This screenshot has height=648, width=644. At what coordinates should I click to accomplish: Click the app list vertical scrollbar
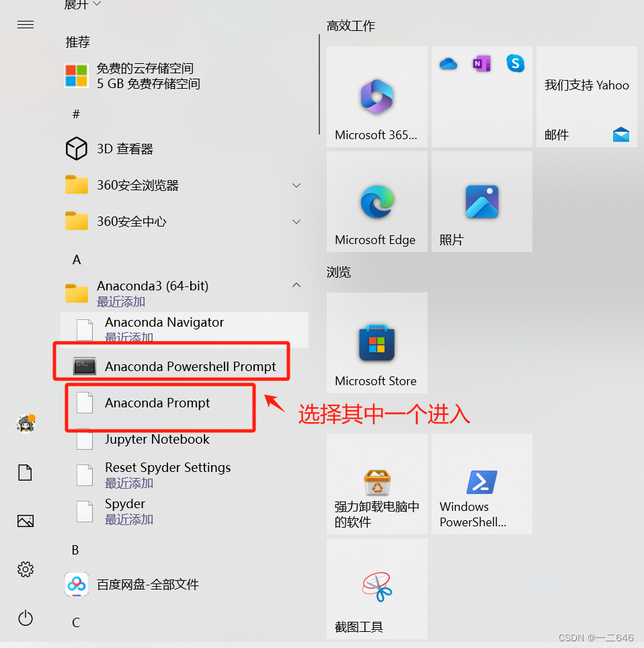tap(319, 84)
